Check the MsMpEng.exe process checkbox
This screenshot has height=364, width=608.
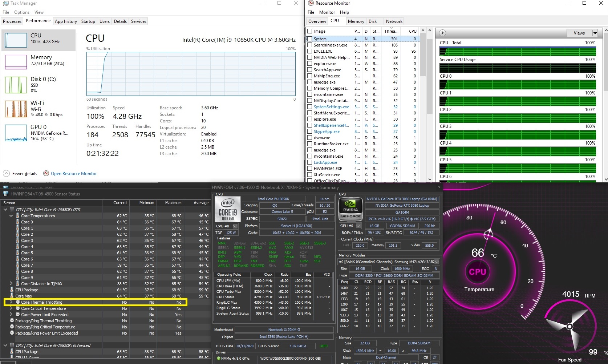point(310,76)
